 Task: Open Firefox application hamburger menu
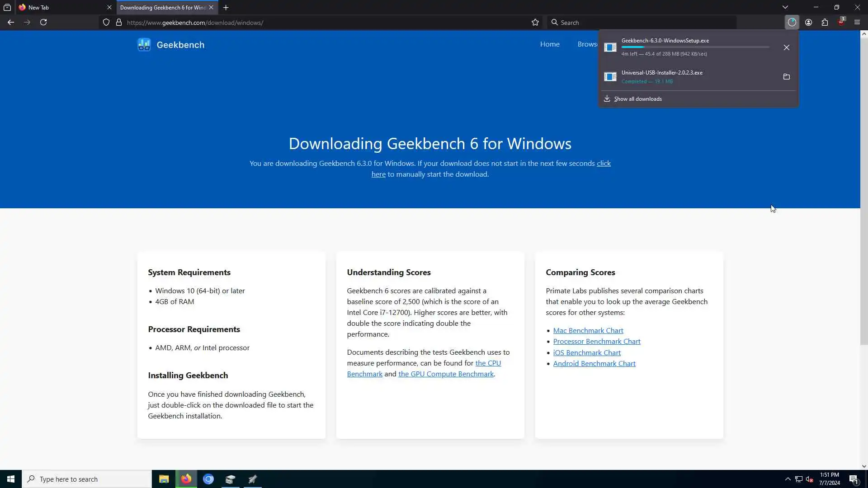(x=857, y=22)
